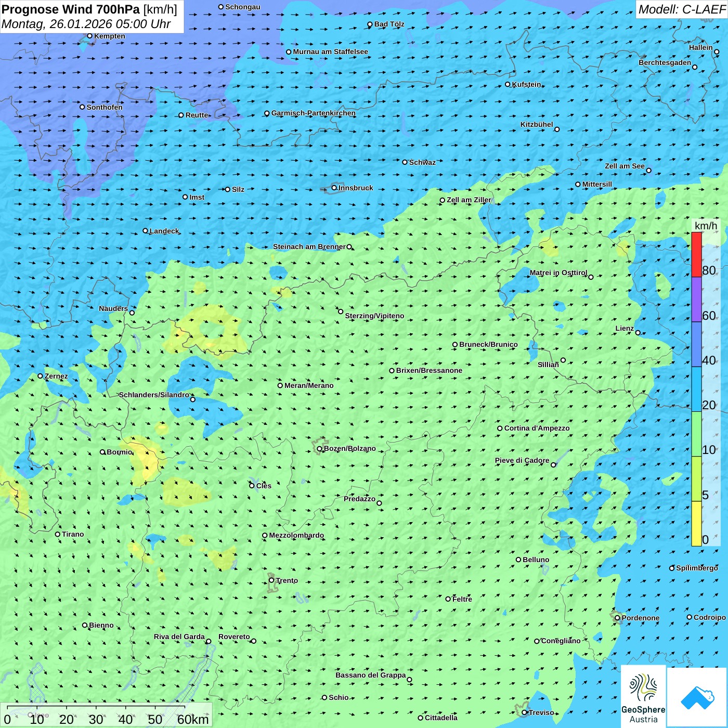Click the yellow 0-5 km/h legend band
728x728 pixels.
pos(696,523)
